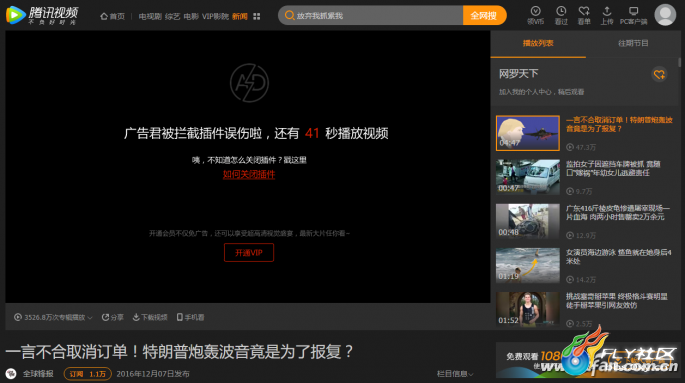Viewport: 685px width, 383px height.
Task: Click the playlist panel scrollbar
Action: pyautogui.click(x=679, y=63)
